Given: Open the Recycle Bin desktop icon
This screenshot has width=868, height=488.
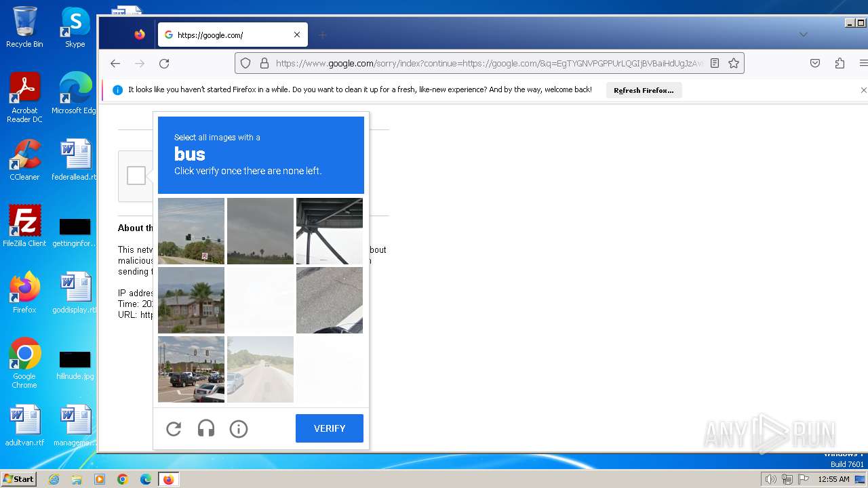Looking at the screenshot, I should [x=24, y=27].
